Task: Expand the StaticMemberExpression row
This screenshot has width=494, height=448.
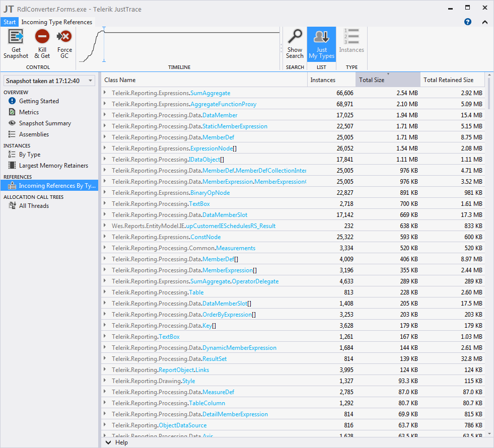Action: (x=105, y=126)
